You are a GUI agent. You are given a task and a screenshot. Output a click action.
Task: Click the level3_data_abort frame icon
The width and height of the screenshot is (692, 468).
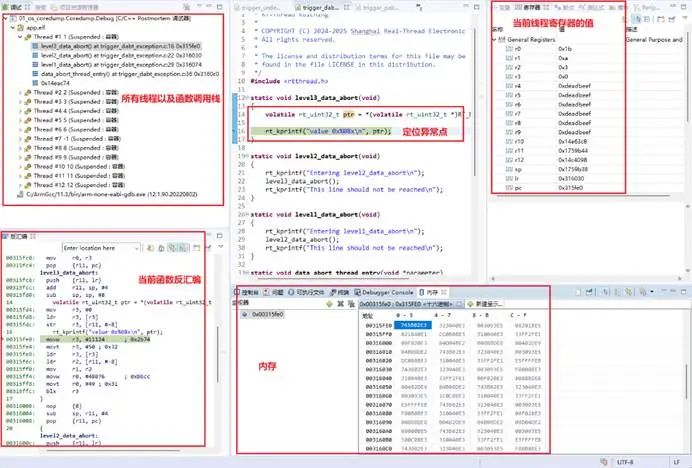point(35,46)
